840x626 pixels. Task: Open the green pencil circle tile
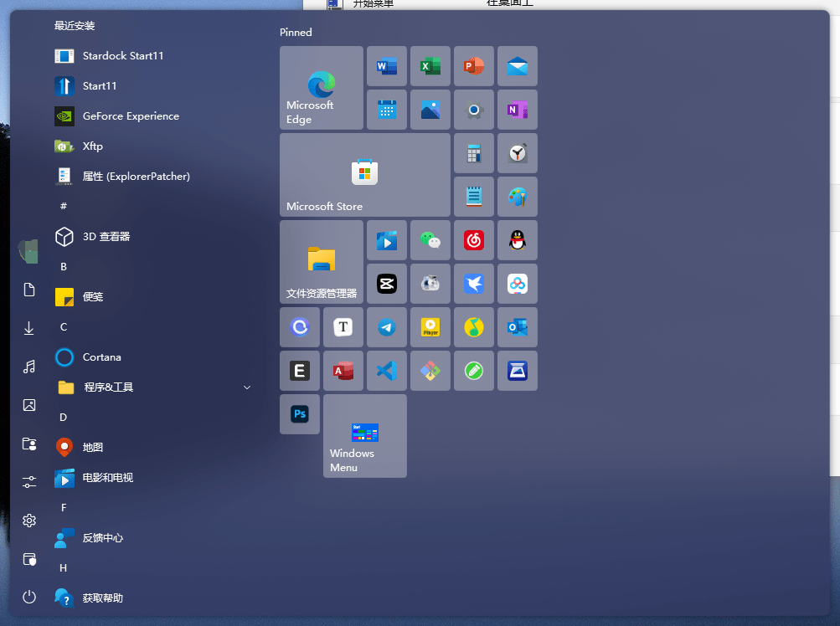474,371
